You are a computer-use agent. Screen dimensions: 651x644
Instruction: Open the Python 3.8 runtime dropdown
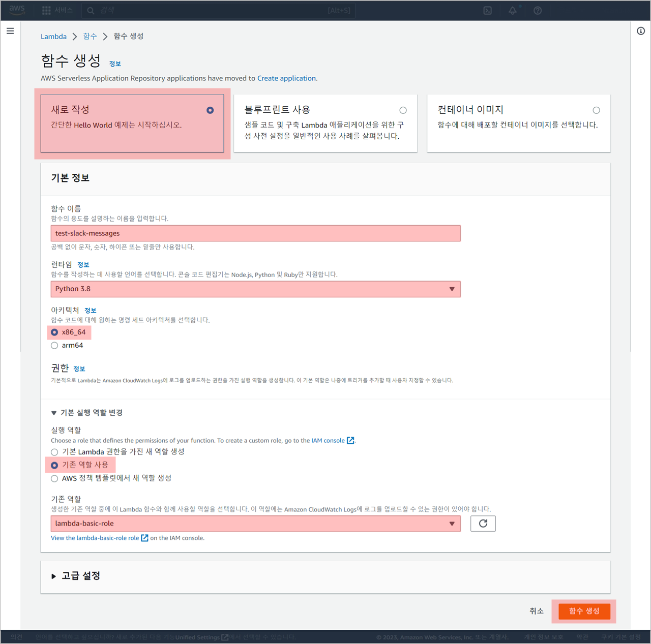[255, 289]
